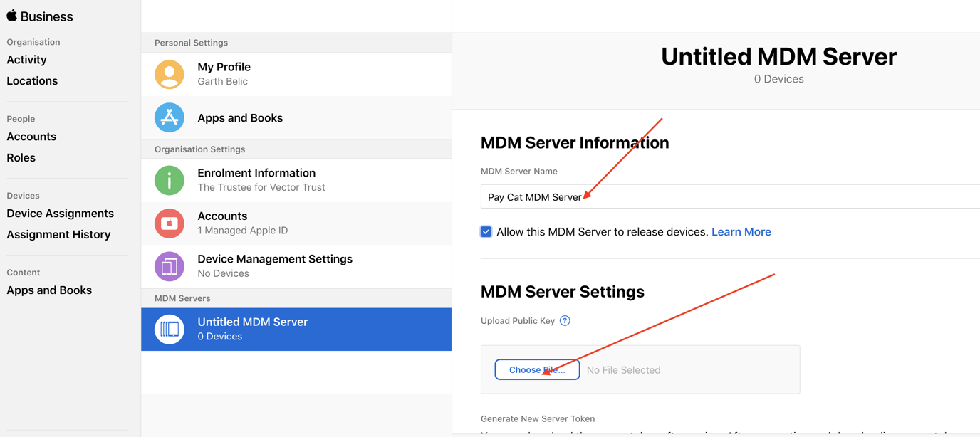Click the No File Selected text
Image resolution: width=980 pixels, height=437 pixels.
click(x=623, y=370)
